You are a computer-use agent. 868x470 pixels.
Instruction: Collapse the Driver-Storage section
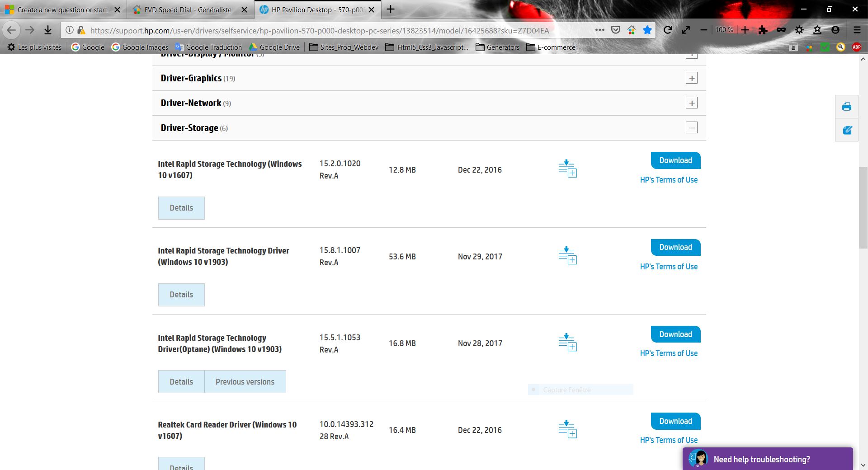(691, 127)
